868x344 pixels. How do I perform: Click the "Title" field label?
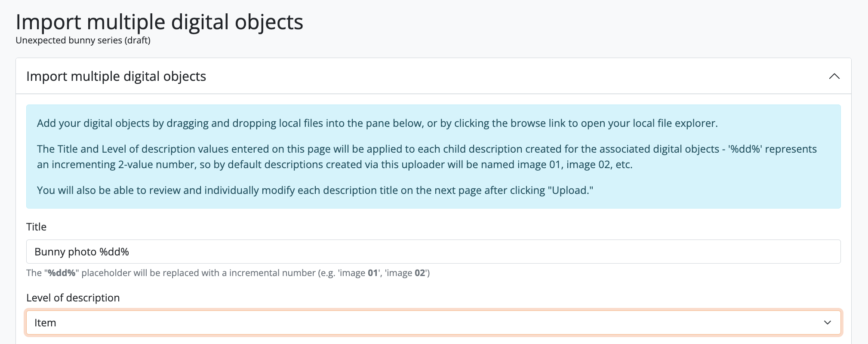pos(36,227)
